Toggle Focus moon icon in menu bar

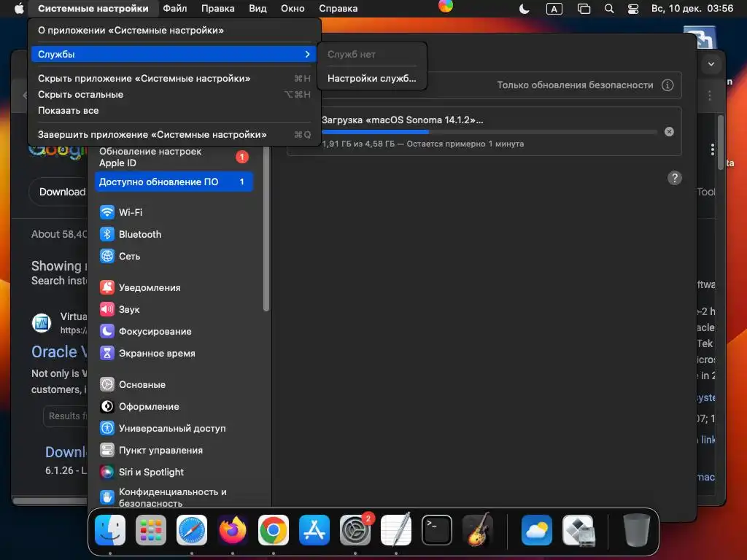(524, 9)
